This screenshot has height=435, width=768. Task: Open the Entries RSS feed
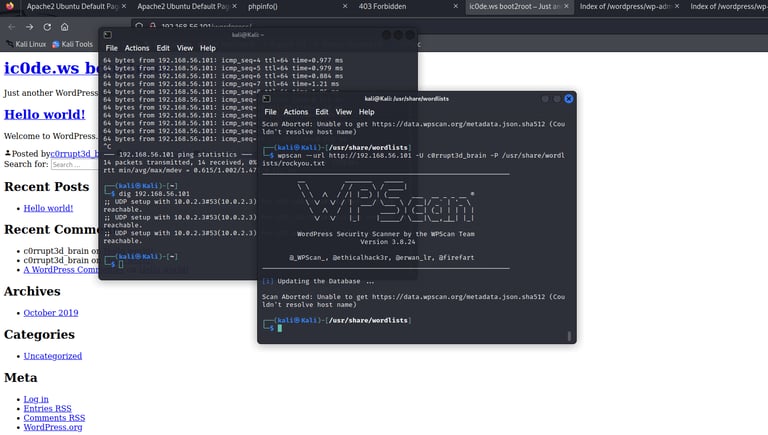tap(48, 409)
